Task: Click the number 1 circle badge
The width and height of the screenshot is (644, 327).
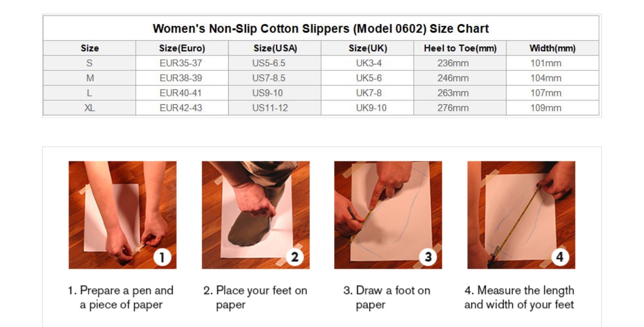Action: pos(162,257)
